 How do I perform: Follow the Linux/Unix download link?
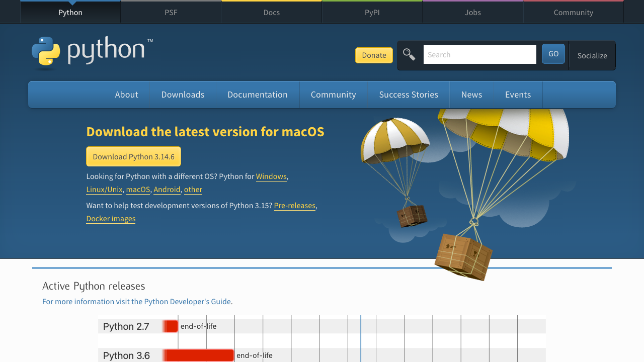[104, 190]
